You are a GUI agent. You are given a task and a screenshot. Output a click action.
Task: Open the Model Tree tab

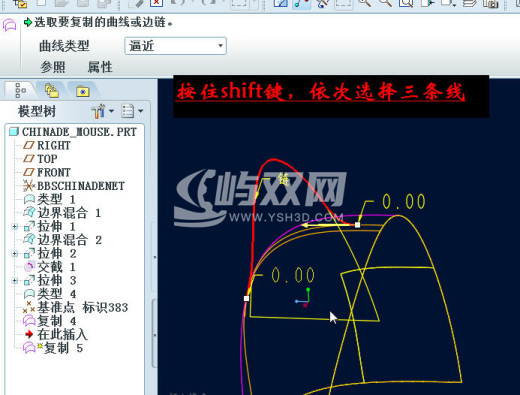[x=21, y=91]
